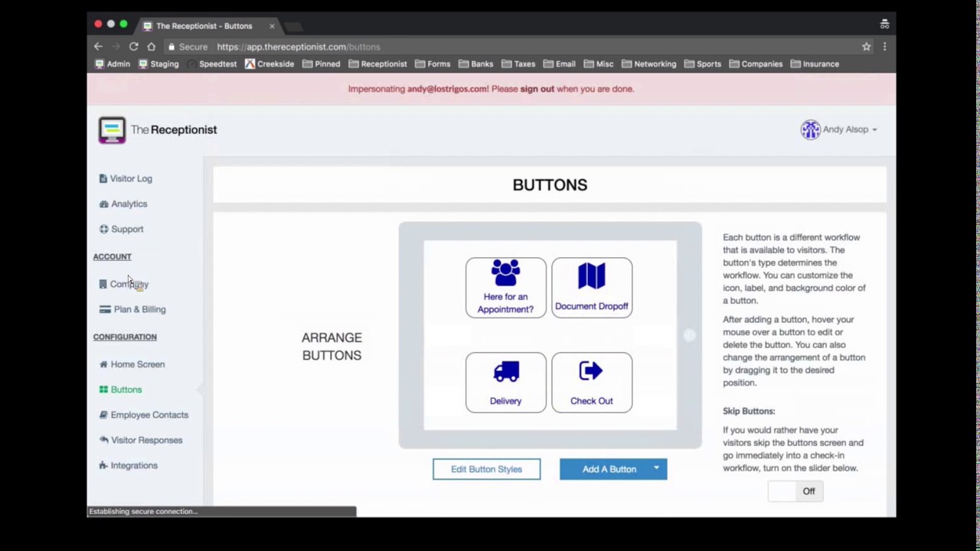Click the incognito icon in browser corner

884,24
